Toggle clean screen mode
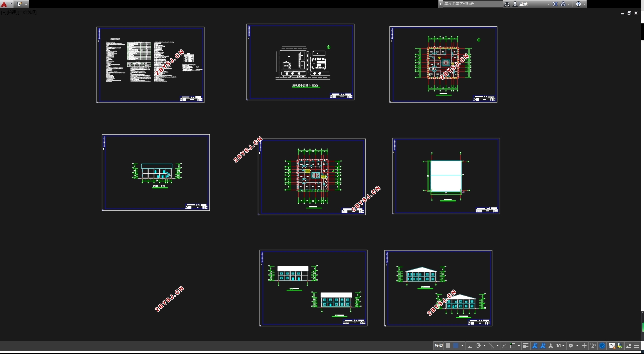Image resolution: width=644 pixels, height=354 pixels. coord(629,346)
